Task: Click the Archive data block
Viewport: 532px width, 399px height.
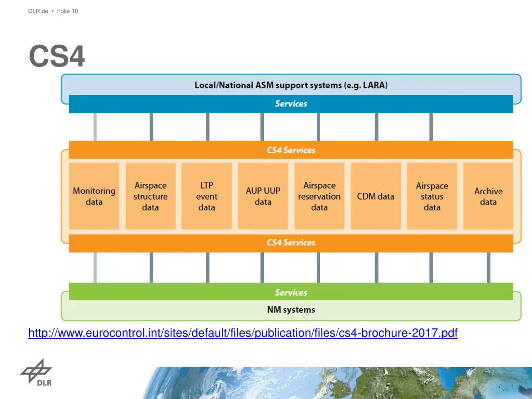Action: point(488,196)
